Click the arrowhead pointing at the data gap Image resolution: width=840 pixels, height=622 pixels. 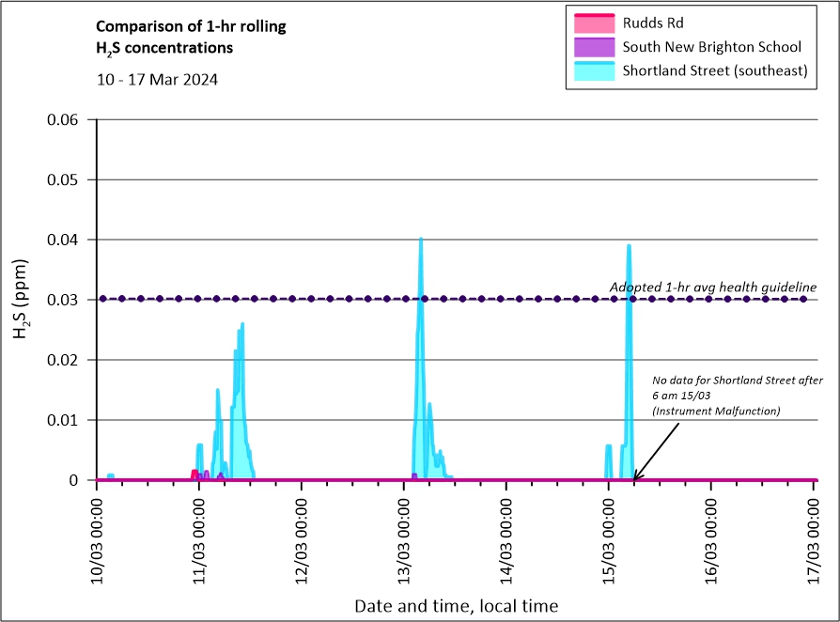point(635,477)
